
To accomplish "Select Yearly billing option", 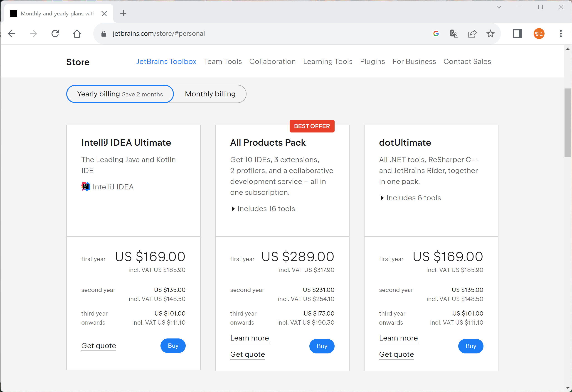I will pos(120,94).
